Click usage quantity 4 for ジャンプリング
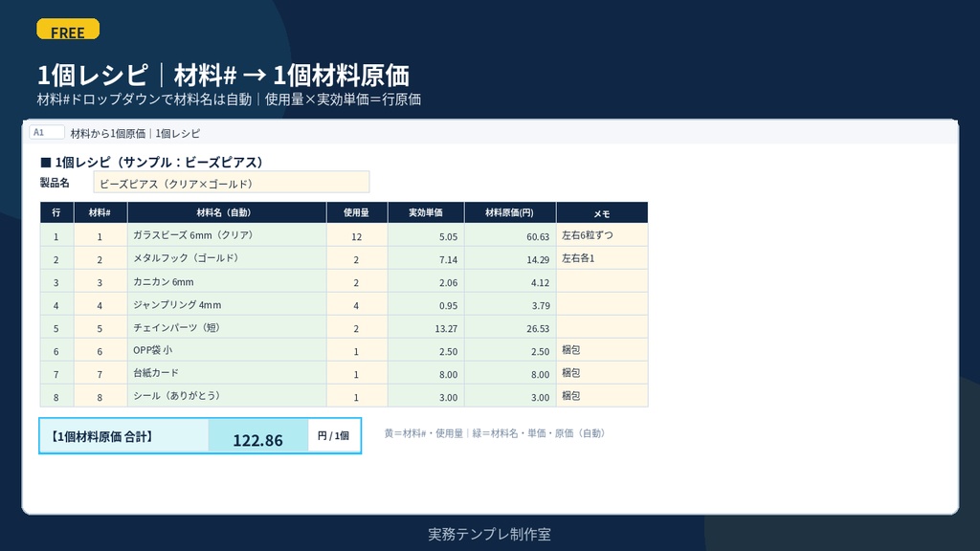Image resolution: width=980 pixels, height=551 pixels. (356, 305)
